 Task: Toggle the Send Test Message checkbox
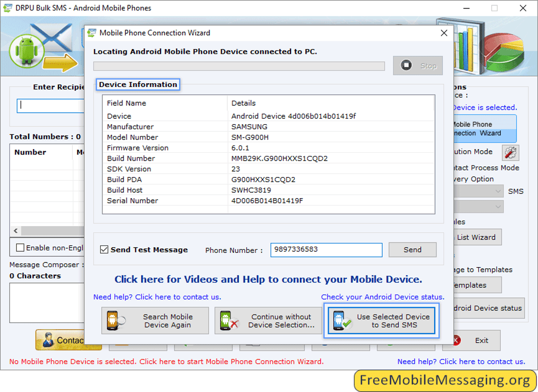[x=104, y=249]
